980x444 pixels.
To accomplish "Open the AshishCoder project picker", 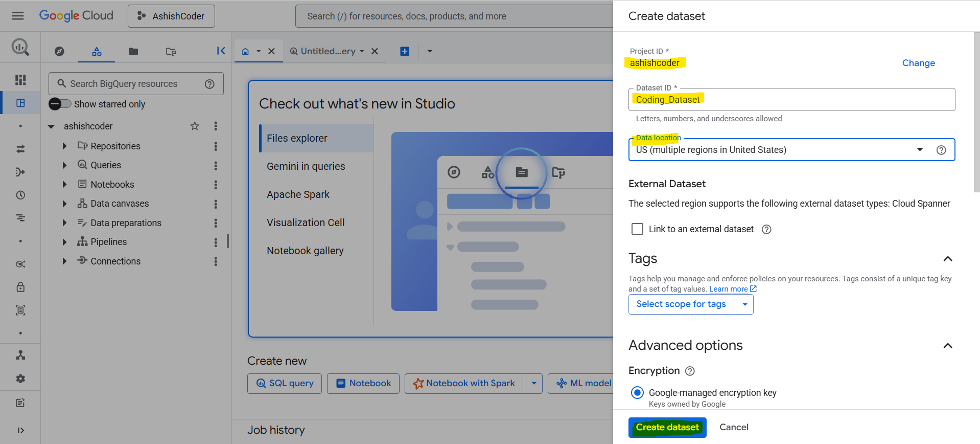I will [x=171, y=16].
